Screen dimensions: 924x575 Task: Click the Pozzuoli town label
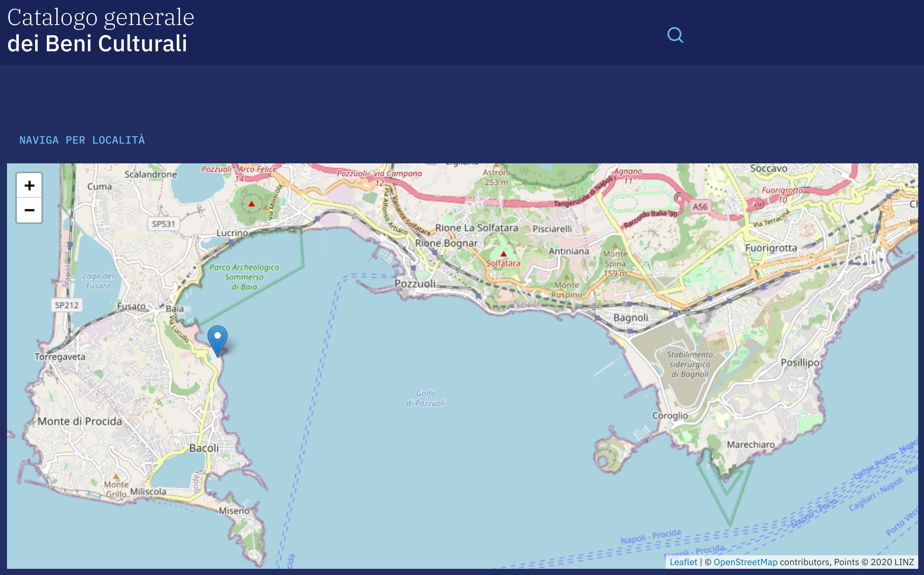click(x=415, y=284)
